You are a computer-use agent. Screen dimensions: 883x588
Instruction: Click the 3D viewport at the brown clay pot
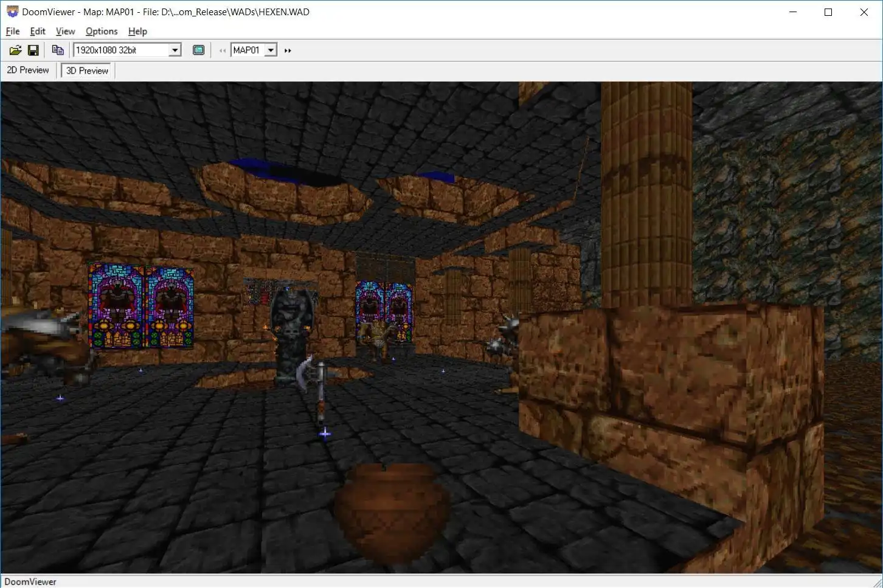click(x=392, y=513)
